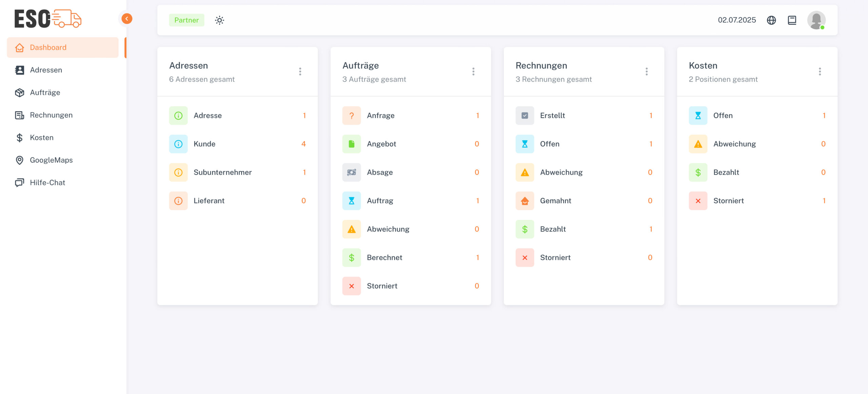Click Kunde count value 4

pos(303,144)
